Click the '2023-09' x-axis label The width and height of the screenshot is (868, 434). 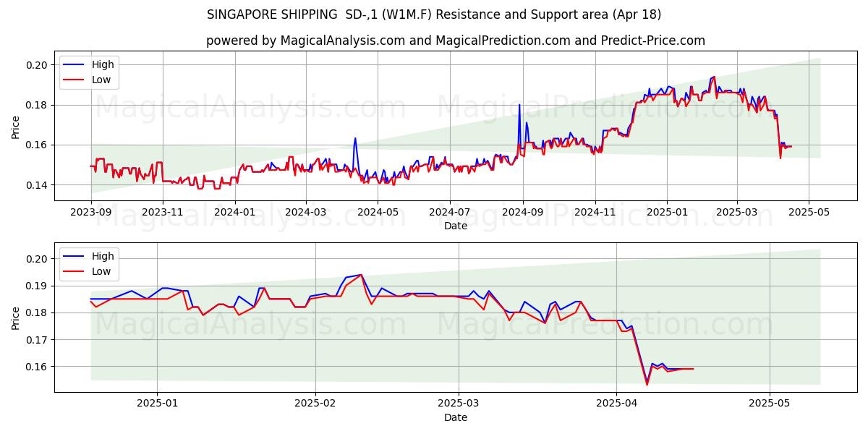90,212
